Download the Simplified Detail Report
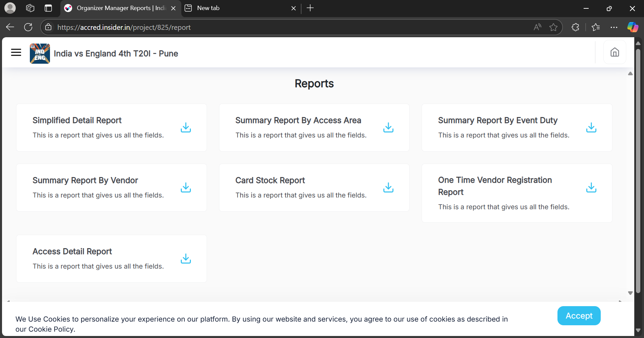 click(x=185, y=127)
